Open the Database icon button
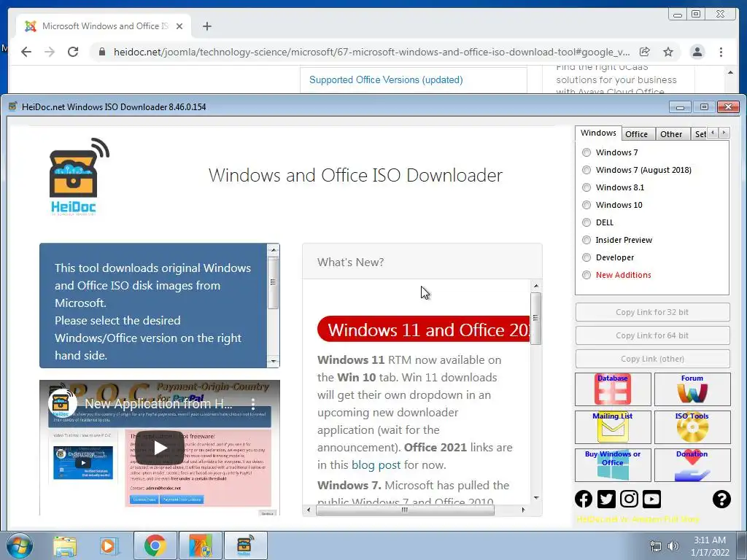 pyautogui.click(x=613, y=389)
